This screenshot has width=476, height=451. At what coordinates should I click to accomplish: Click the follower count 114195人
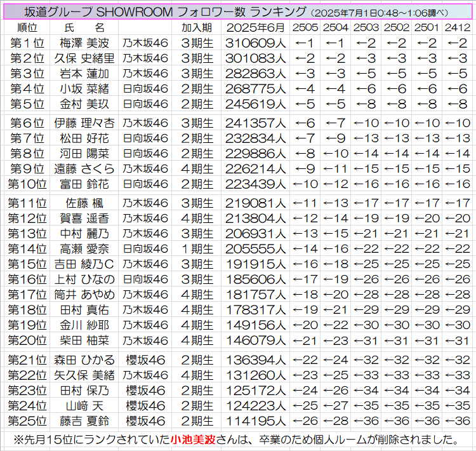click(255, 421)
